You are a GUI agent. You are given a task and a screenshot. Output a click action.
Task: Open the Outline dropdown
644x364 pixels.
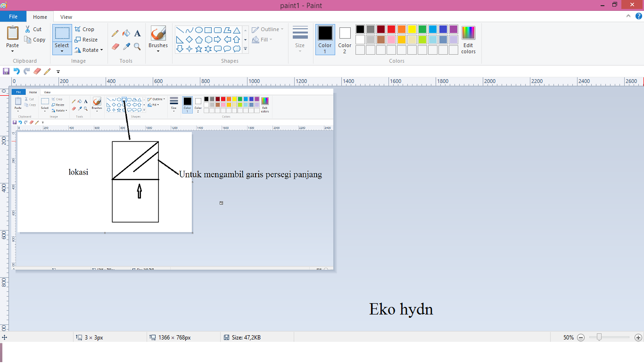pyautogui.click(x=267, y=29)
